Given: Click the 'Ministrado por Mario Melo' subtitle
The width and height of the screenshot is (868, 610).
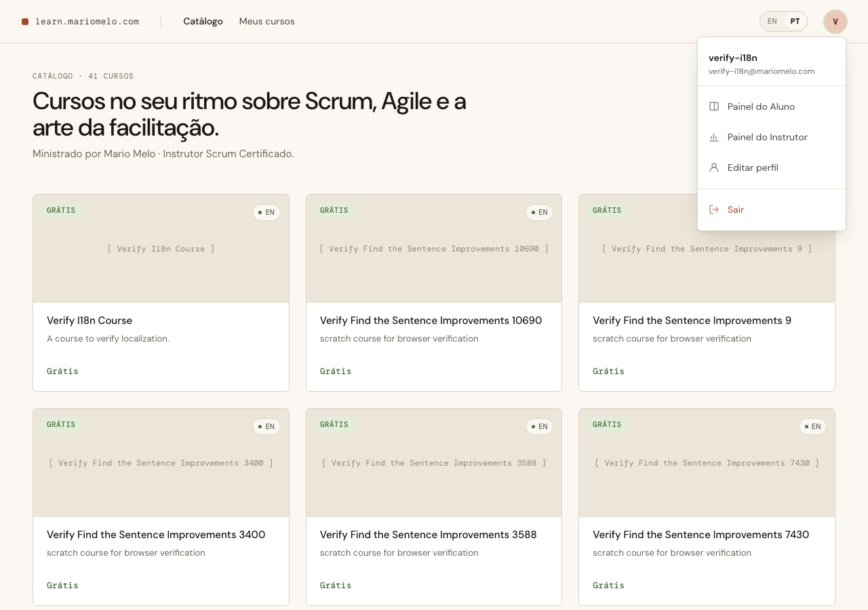Looking at the screenshot, I should coord(163,154).
